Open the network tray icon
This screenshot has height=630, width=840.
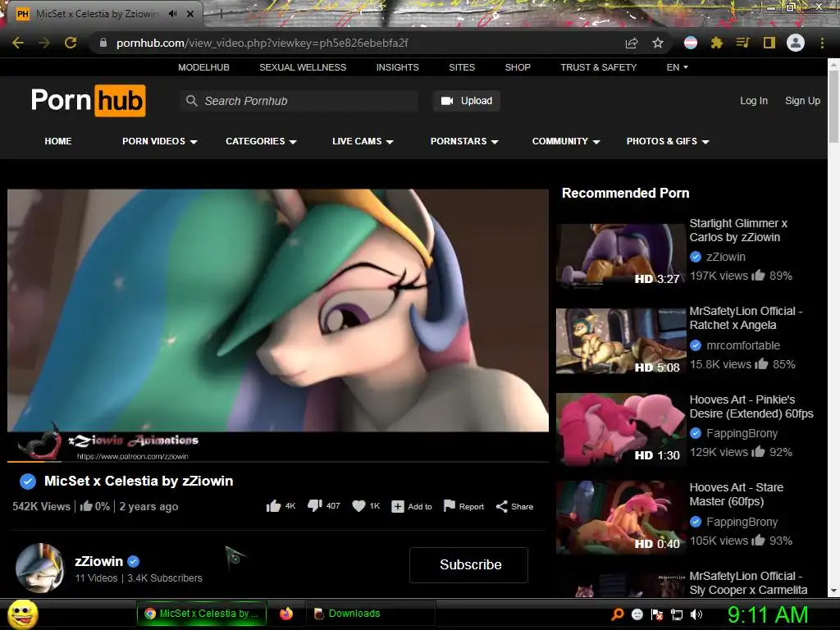[677, 614]
